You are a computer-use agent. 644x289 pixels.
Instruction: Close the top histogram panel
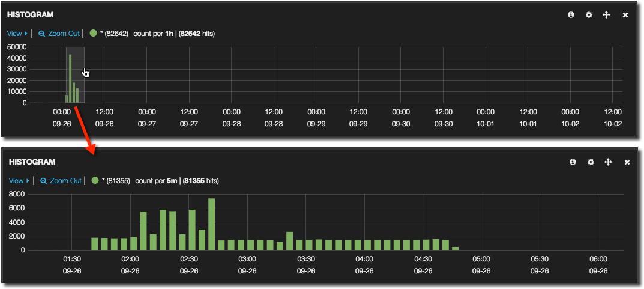pyautogui.click(x=625, y=15)
